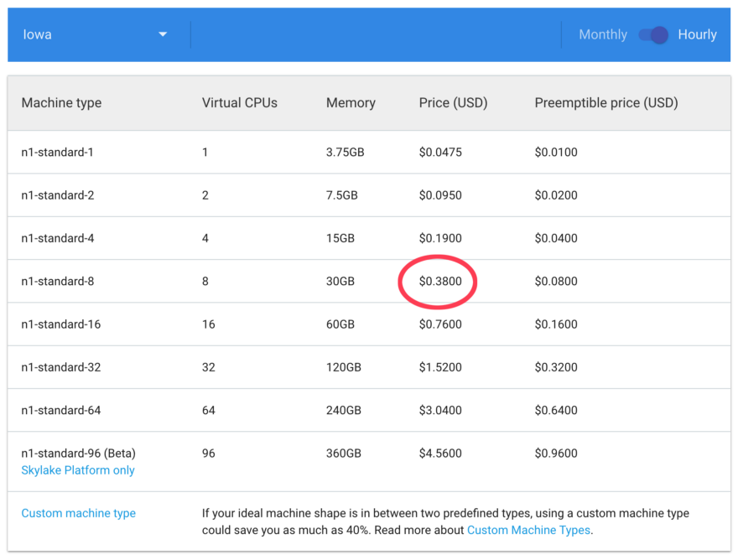
Task: Open the Iowa region dropdown
Action: point(92,35)
